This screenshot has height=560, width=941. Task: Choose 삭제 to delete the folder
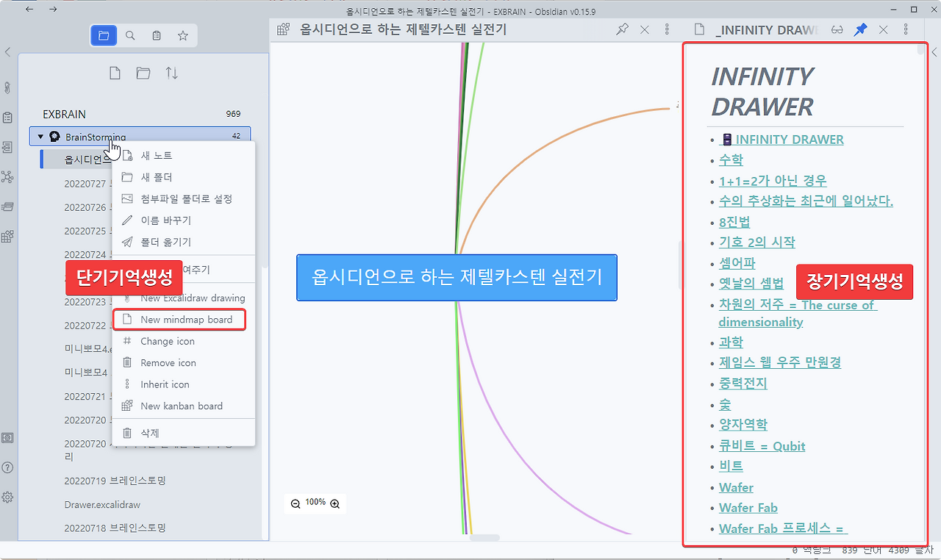tap(183, 433)
